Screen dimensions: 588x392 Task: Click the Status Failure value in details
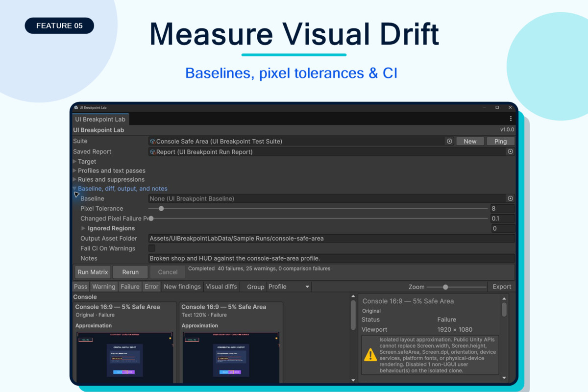[x=447, y=319]
